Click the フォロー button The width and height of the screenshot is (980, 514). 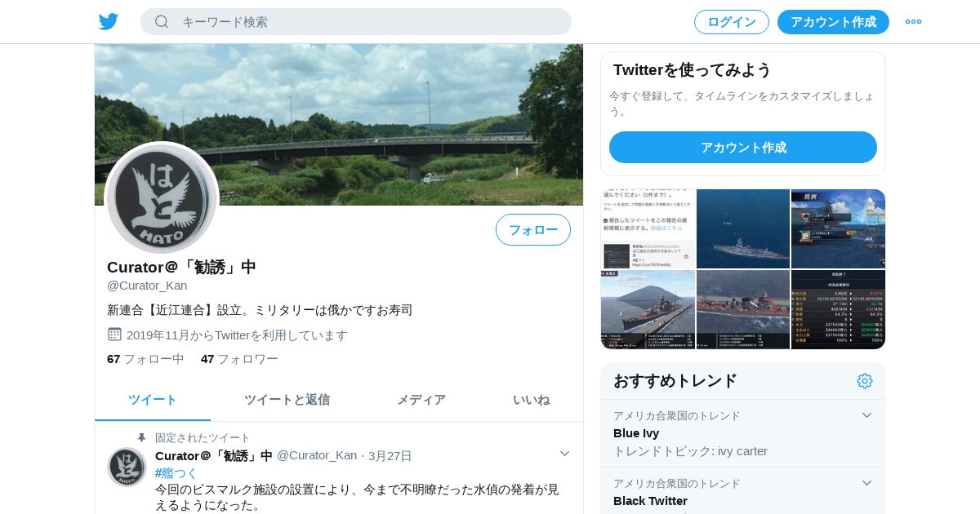(x=533, y=230)
